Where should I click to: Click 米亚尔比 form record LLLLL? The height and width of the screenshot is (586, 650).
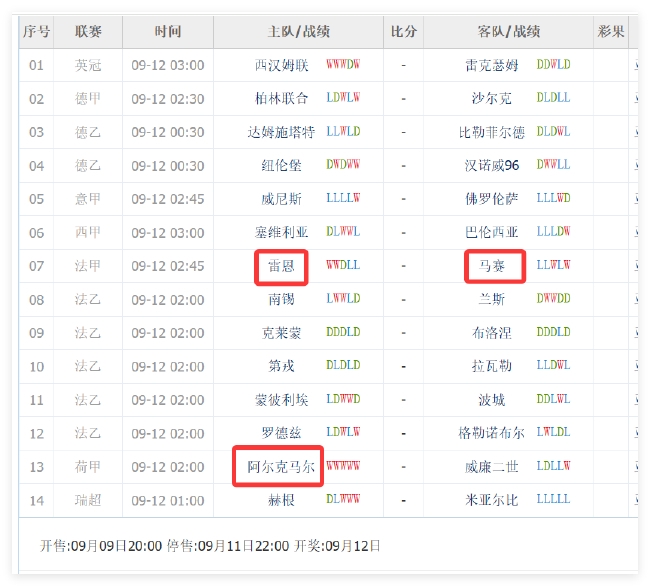553,499
